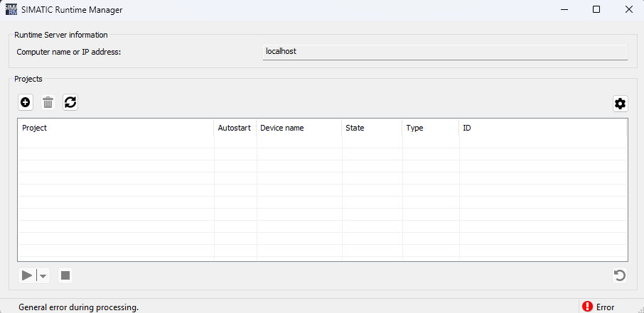This screenshot has height=313, width=644.
Task: Add a new project with plus icon
Action: (26, 103)
